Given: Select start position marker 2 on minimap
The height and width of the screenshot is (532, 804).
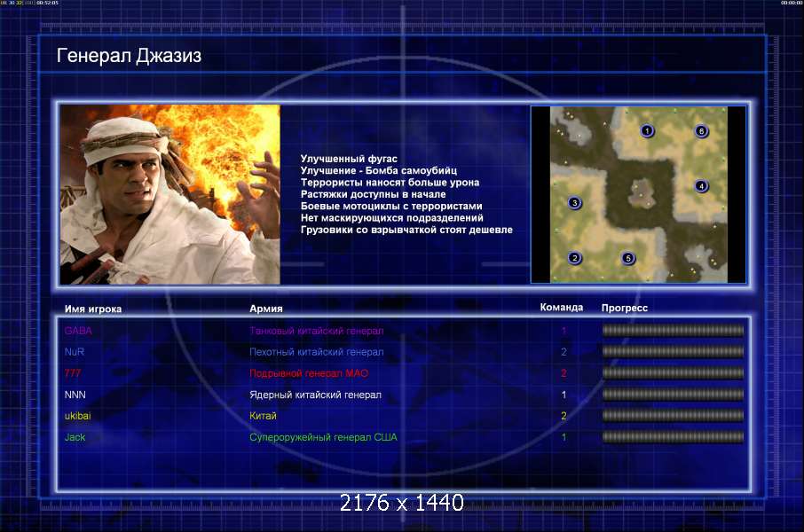Looking at the screenshot, I should (x=575, y=258).
